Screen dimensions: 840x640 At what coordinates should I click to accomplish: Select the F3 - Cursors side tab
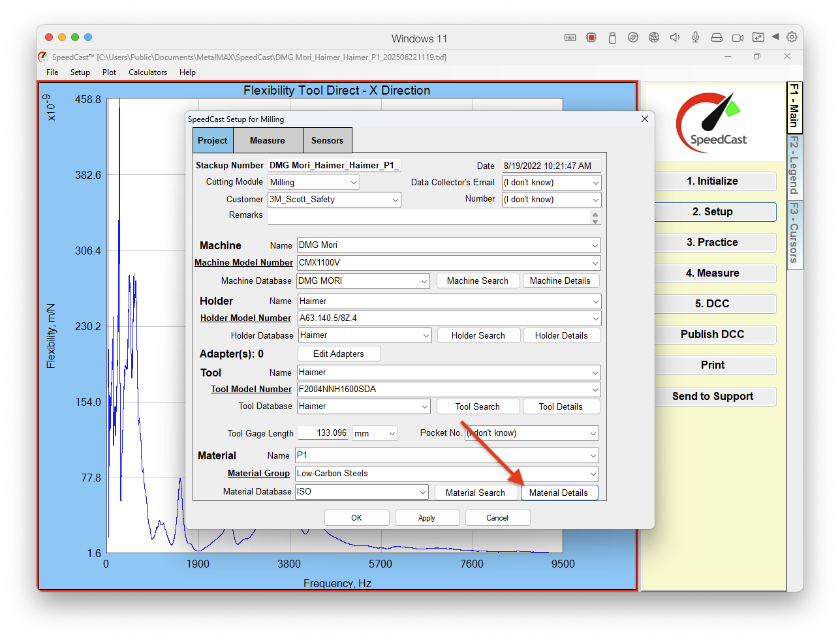pyautogui.click(x=794, y=234)
